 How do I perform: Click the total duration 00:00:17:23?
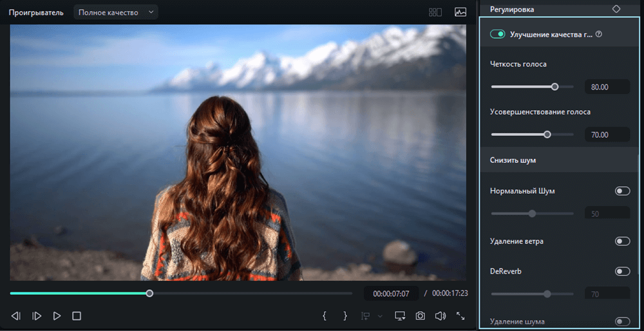pyautogui.click(x=450, y=294)
